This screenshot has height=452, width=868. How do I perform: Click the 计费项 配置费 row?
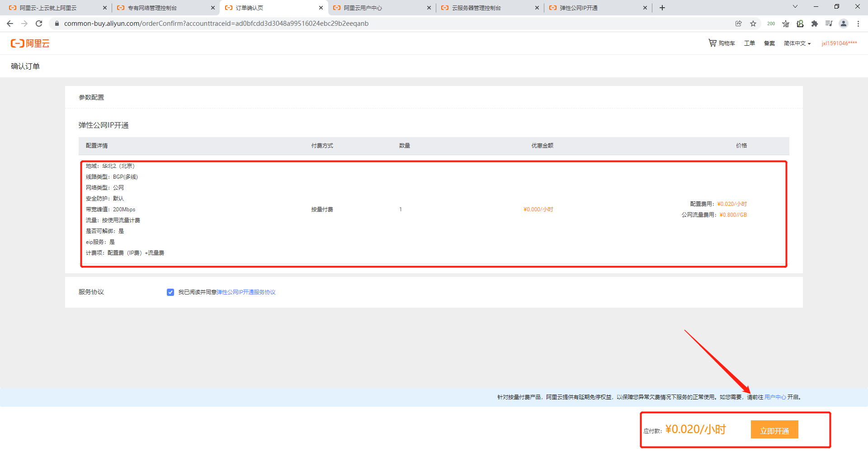pyautogui.click(x=125, y=253)
